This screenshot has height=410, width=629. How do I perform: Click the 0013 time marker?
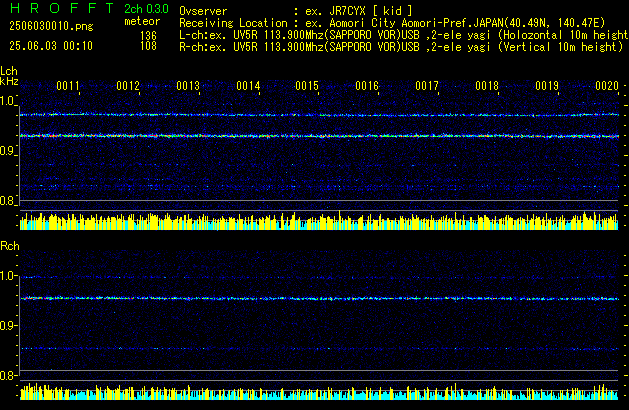coord(188,86)
